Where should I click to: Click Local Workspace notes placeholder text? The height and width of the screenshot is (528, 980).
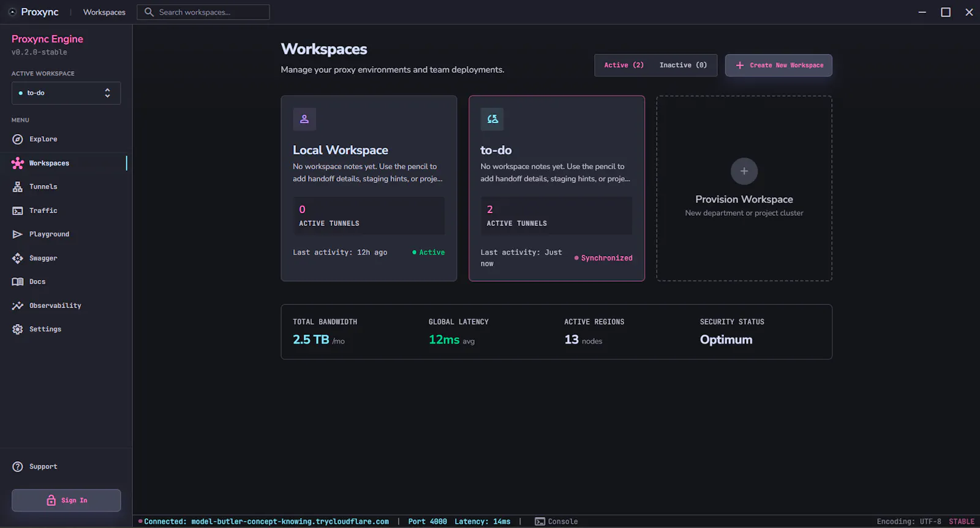367,173
